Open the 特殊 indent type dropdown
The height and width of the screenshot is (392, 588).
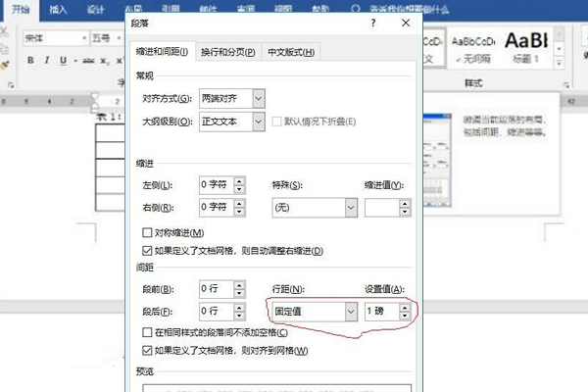tap(351, 208)
